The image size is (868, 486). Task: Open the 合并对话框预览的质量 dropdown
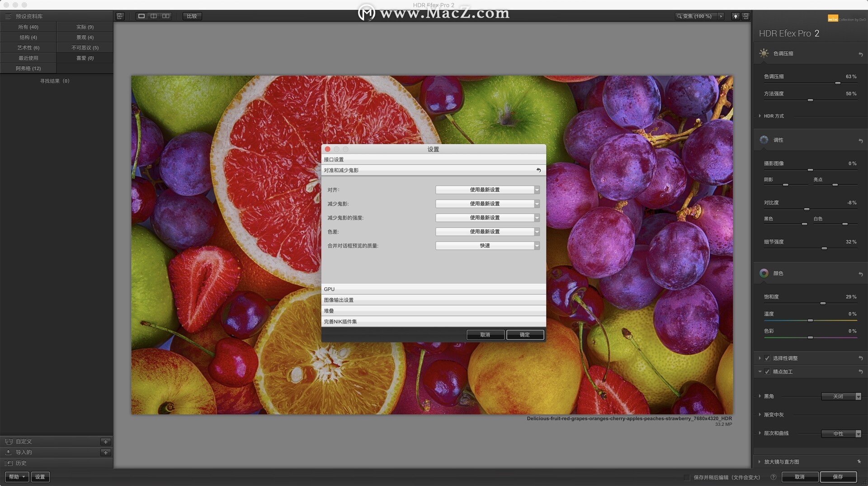click(487, 246)
